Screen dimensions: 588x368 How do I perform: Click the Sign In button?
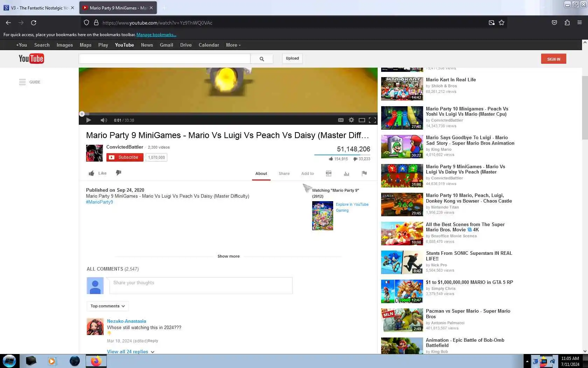coord(554,59)
